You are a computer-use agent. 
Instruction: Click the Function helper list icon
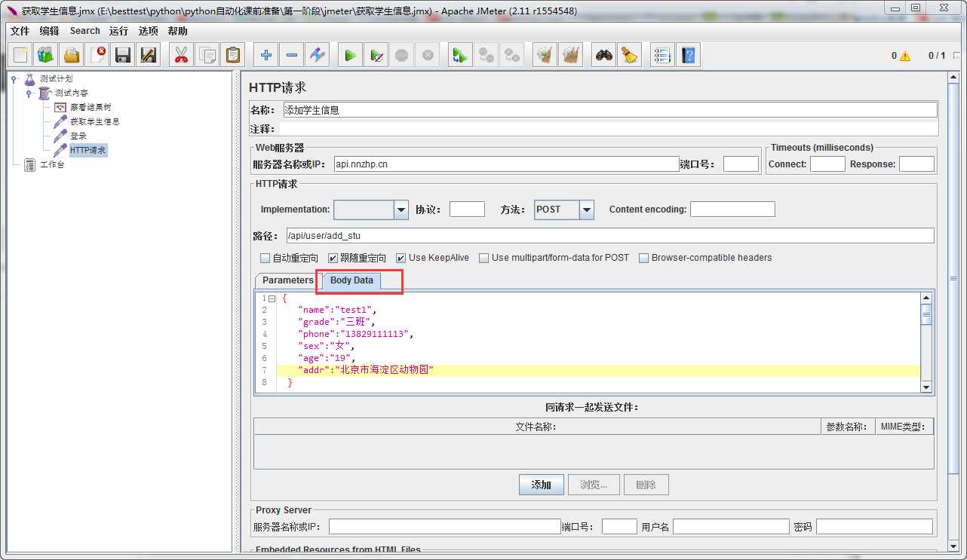click(662, 55)
